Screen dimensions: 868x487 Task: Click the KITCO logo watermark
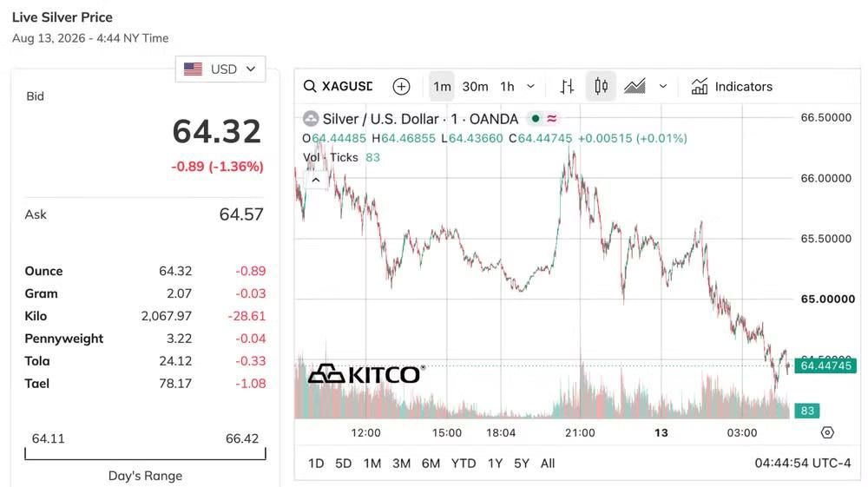point(366,375)
